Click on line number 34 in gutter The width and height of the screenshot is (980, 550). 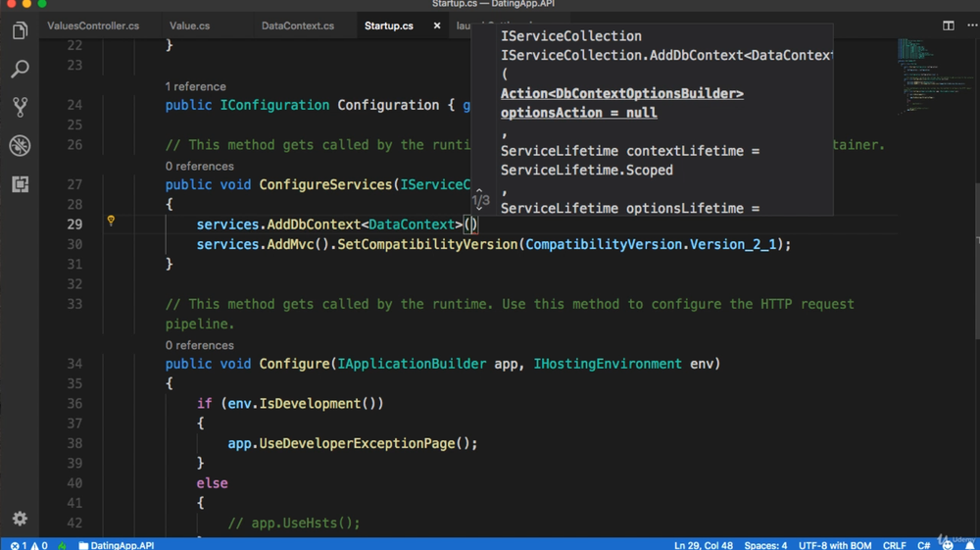[x=74, y=364]
